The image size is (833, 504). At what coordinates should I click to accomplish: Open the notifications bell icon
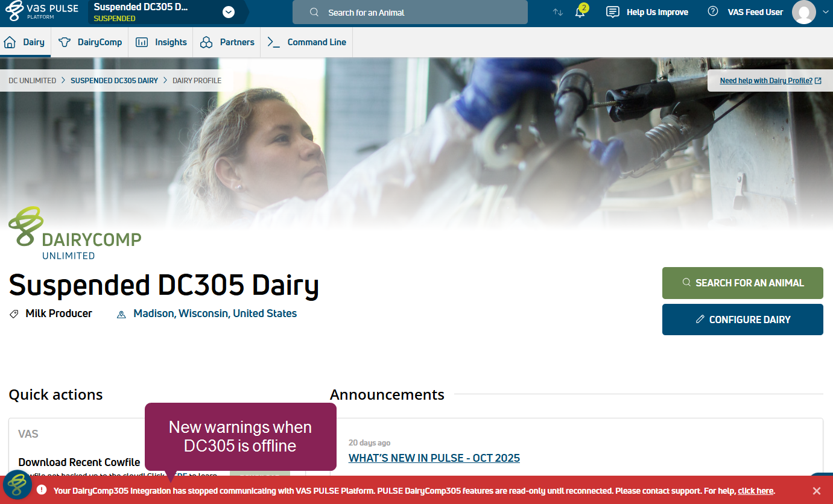click(x=580, y=13)
